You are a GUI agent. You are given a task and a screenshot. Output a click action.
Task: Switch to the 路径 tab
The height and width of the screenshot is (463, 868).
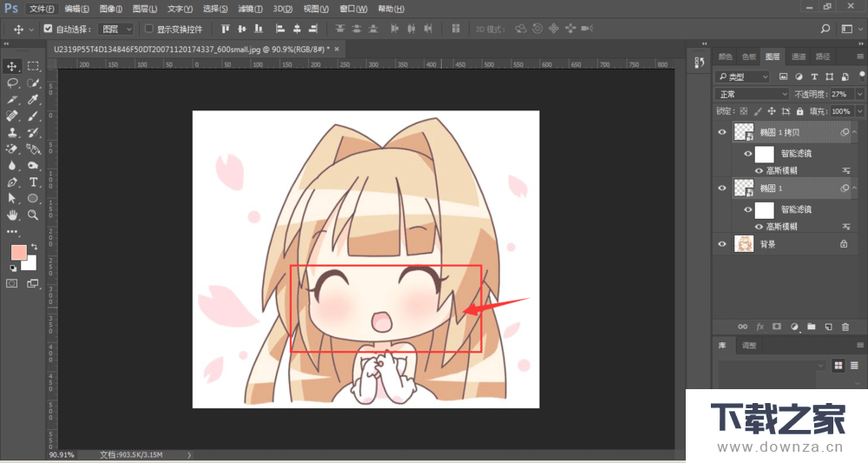coord(823,56)
